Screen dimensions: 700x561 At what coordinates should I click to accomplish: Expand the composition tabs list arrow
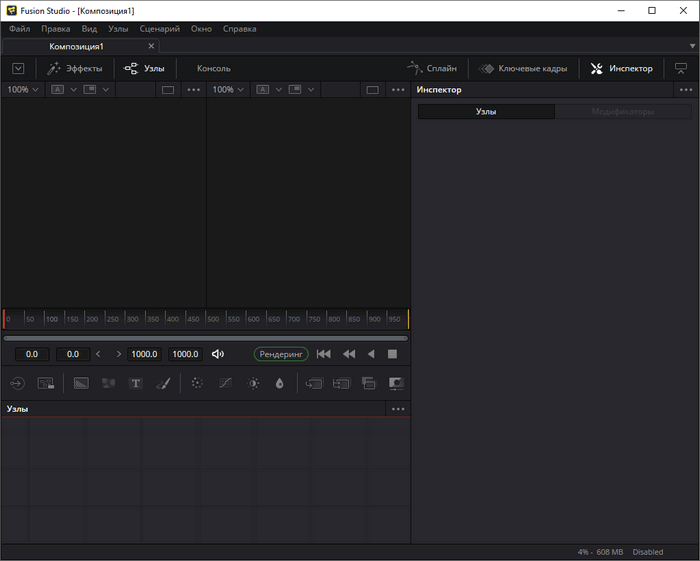(692, 46)
